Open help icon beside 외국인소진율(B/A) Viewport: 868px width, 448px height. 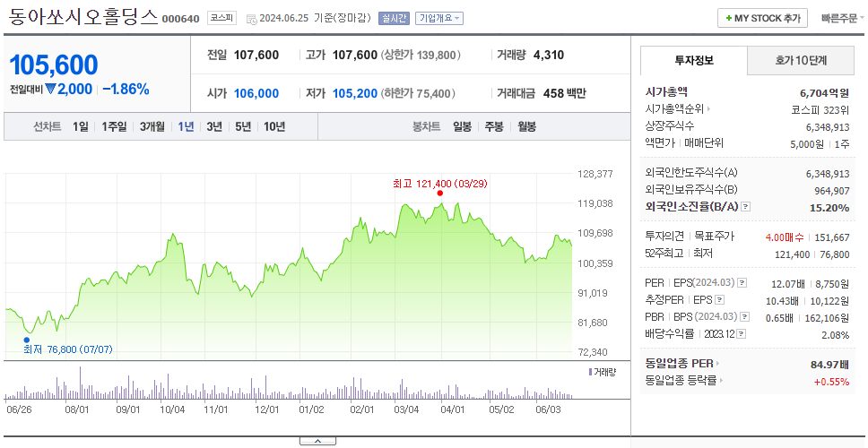tap(746, 207)
